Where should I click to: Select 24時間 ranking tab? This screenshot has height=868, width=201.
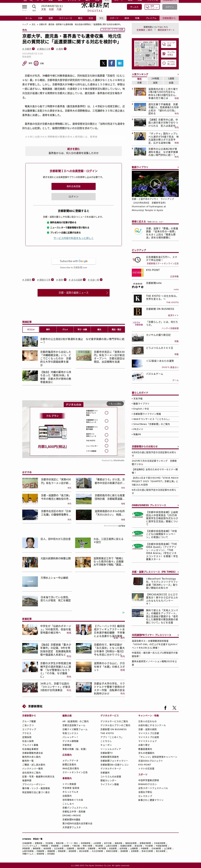point(155,78)
